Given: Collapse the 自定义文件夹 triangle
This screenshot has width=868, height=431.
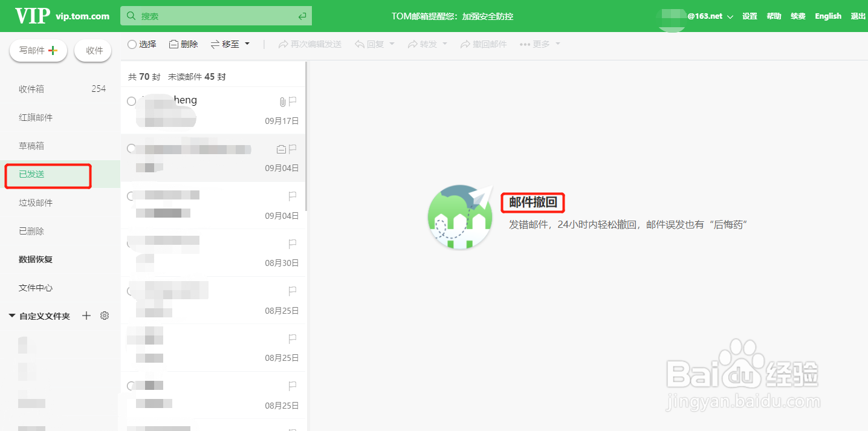Looking at the screenshot, I should [11, 316].
